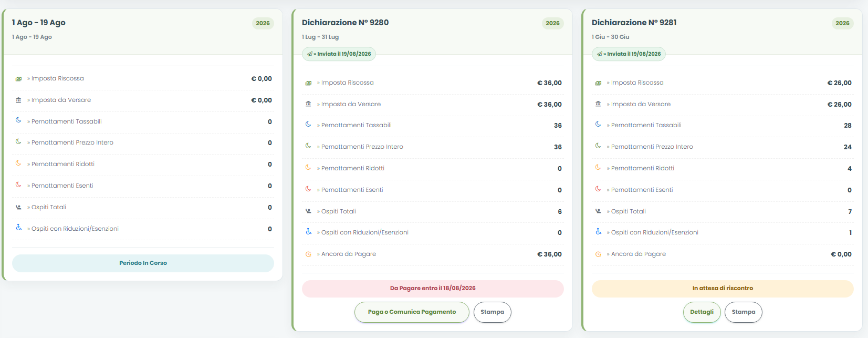The image size is (868, 338).
Task: Print Dichiarazione N° 9280 with Stampa
Action: 492,312
